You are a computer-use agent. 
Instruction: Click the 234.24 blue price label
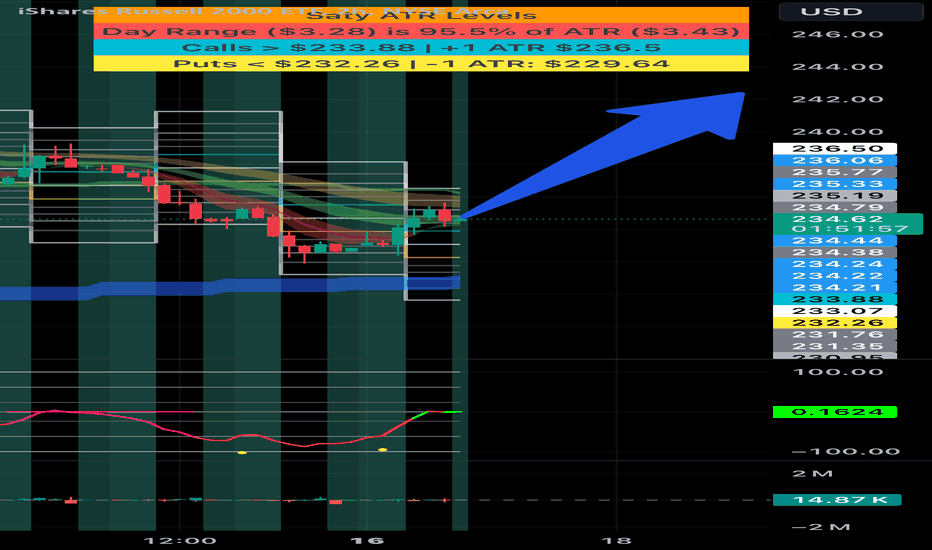pyautogui.click(x=835, y=265)
